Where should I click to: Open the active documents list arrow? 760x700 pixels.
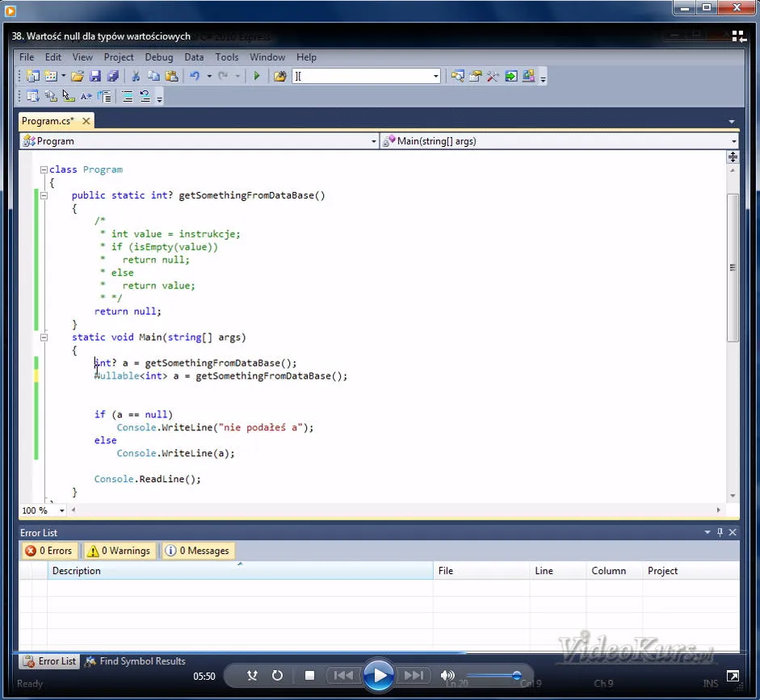coord(732,122)
